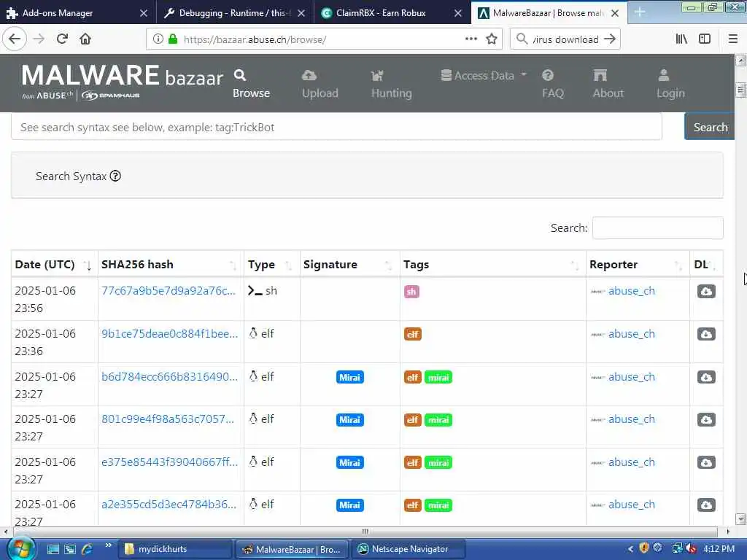The image size is (747, 560).
Task: Sort table by SHA256 hash
Action: click(171, 264)
